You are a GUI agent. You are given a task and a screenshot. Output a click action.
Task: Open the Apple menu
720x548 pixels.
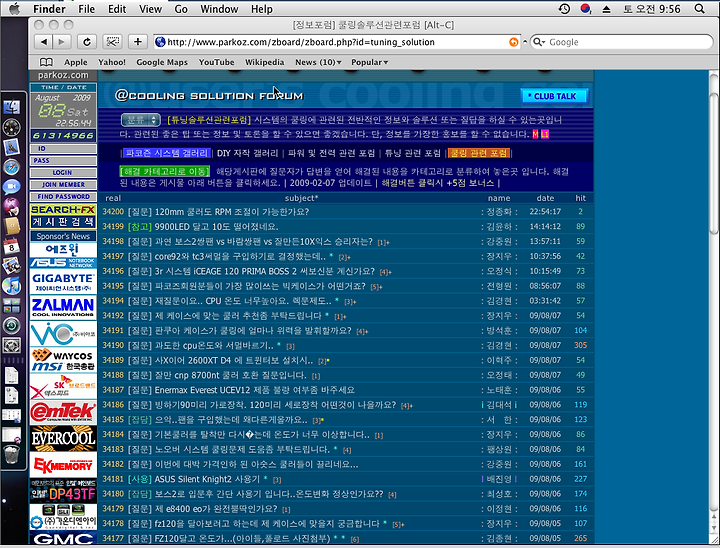coord(15,9)
